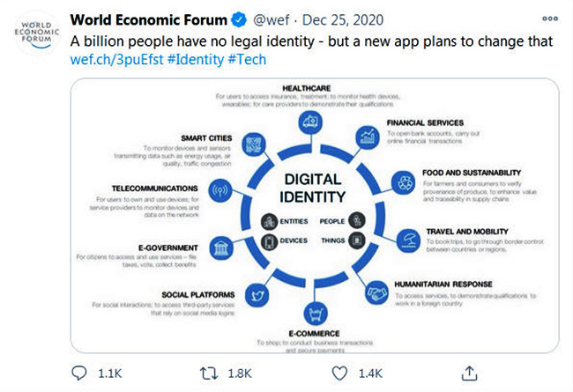Image resolution: width=573 pixels, height=392 pixels.
Task: Click the E-Commerce cart icon
Action: pyautogui.click(x=313, y=313)
